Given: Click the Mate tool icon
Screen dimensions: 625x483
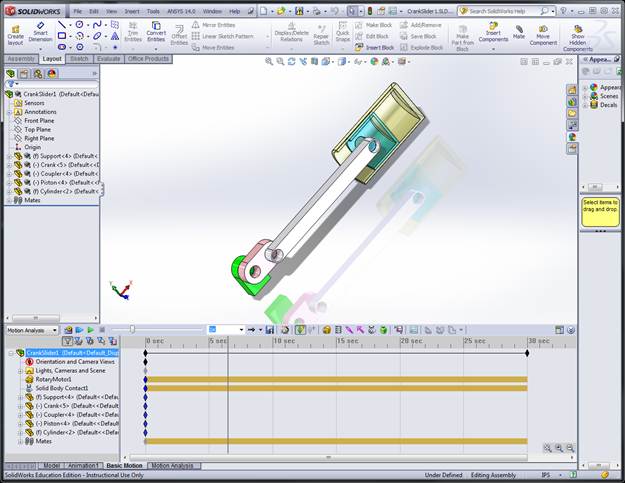Looking at the screenshot, I should tap(519, 30).
